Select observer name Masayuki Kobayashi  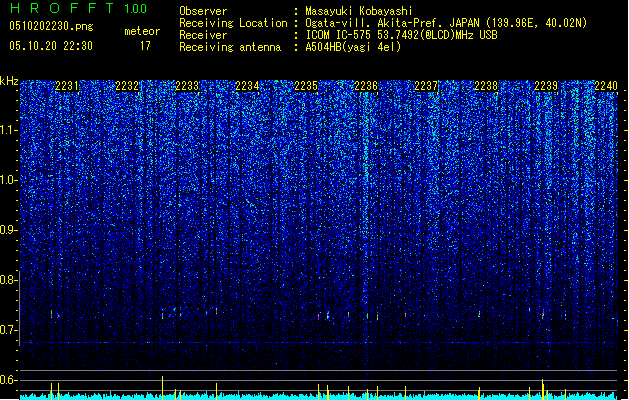coord(359,11)
